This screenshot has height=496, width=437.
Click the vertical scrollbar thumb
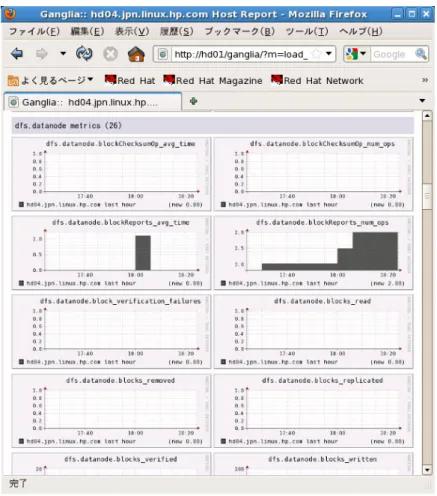click(427, 196)
